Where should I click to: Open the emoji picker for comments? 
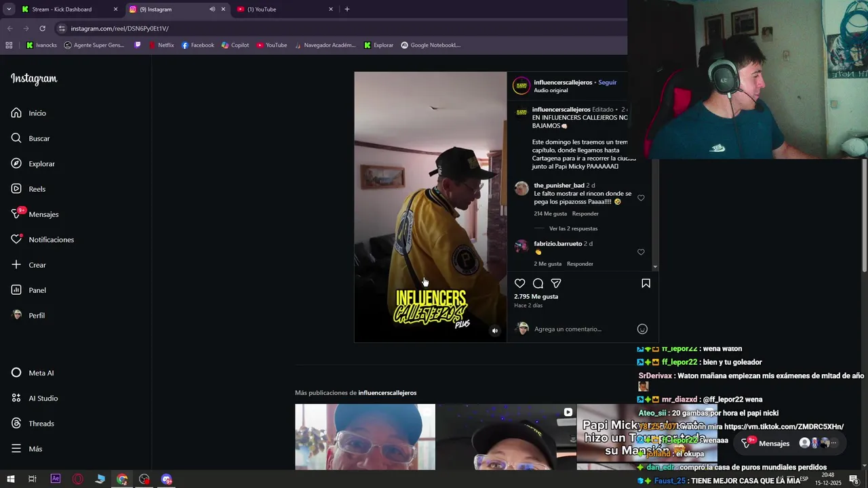click(x=642, y=329)
